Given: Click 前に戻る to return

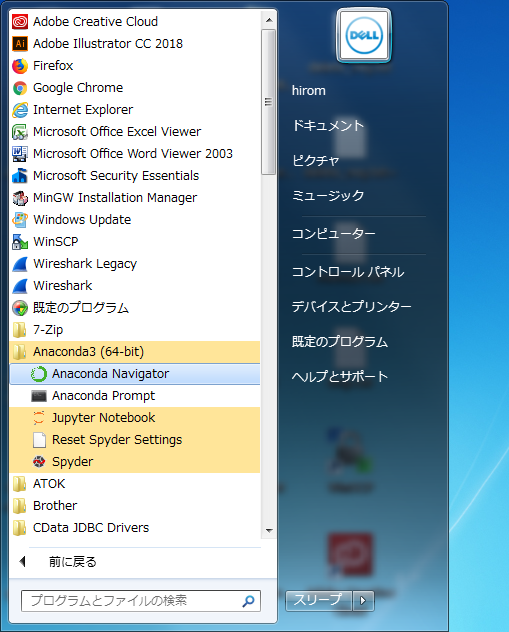Looking at the screenshot, I should 73,562.
